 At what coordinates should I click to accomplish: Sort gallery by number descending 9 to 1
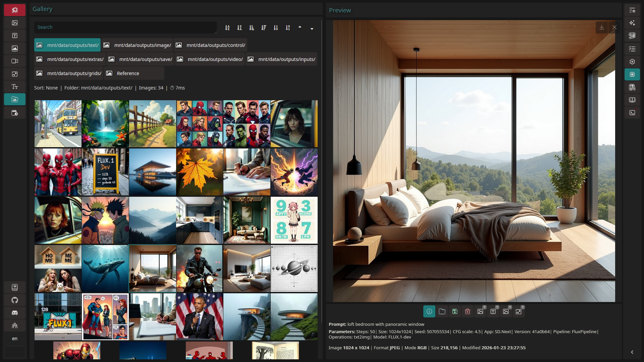pos(288,27)
